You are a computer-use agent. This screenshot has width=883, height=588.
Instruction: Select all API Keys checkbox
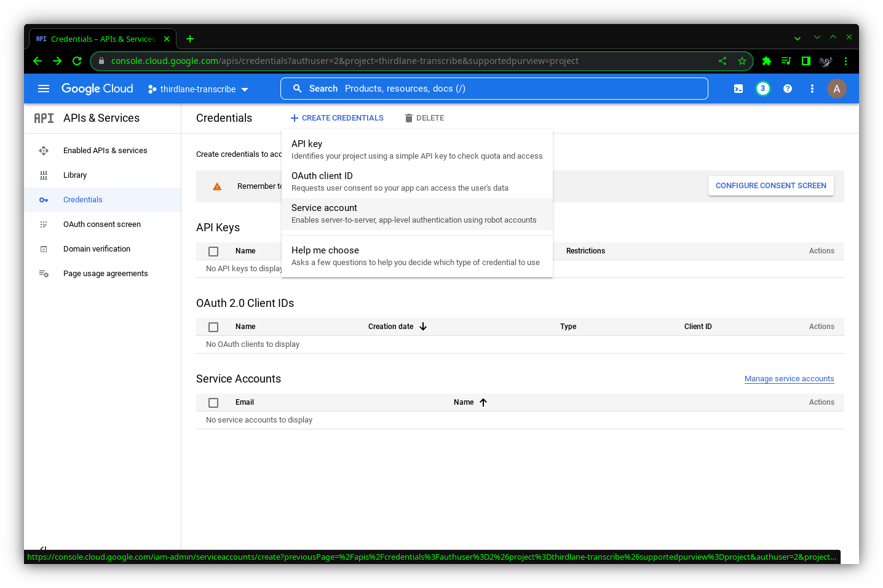click(x=213, y=252)
